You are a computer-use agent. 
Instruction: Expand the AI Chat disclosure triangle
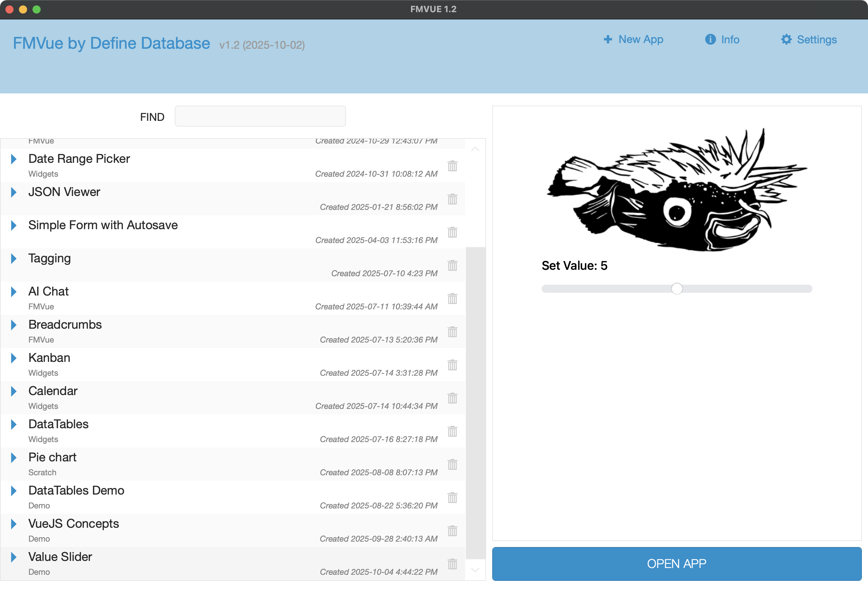click(14, 292)
